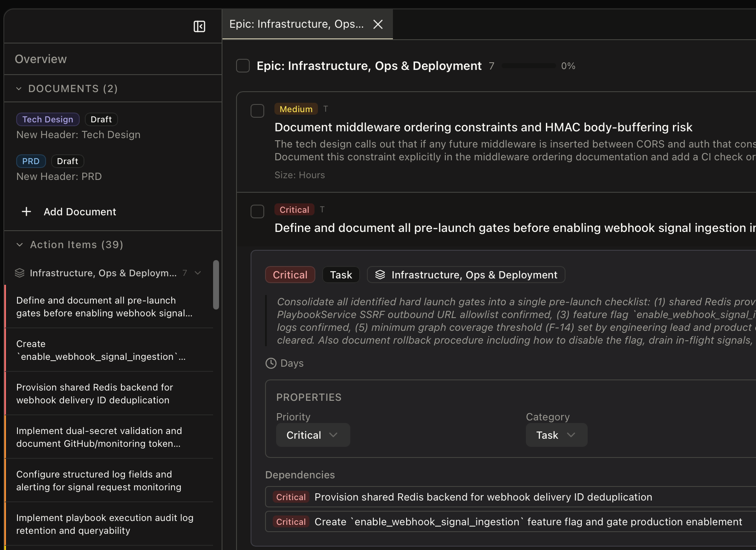Toggle checkbox for Define pre-launch gates task
The image size is (756, 550).
[257, 211]
